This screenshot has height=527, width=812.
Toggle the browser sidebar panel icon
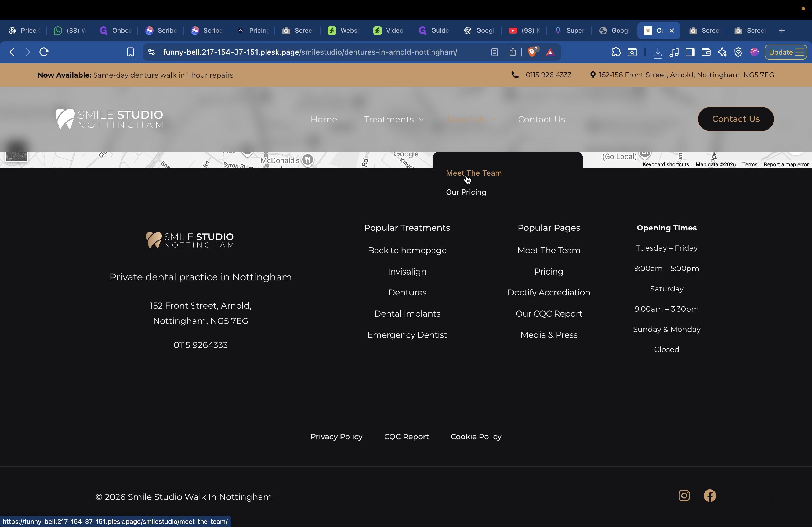coord(690,52)
